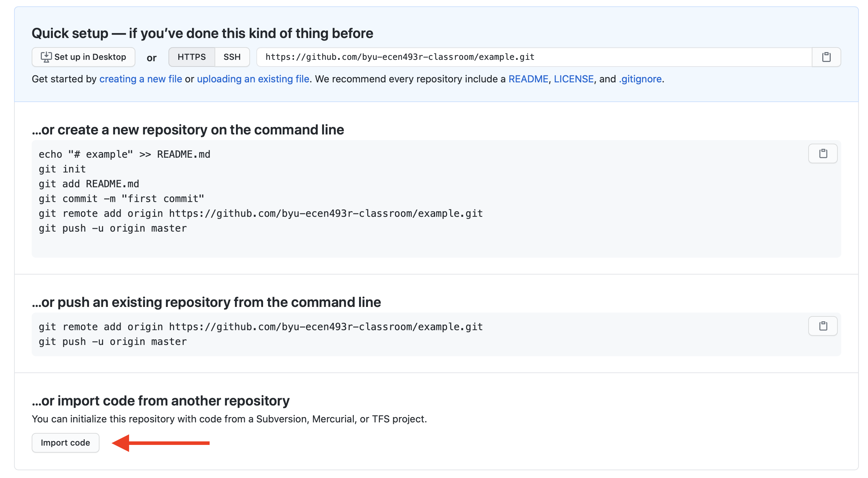Click the git remote add origin line
868x478 pixels.
point(260,213)
